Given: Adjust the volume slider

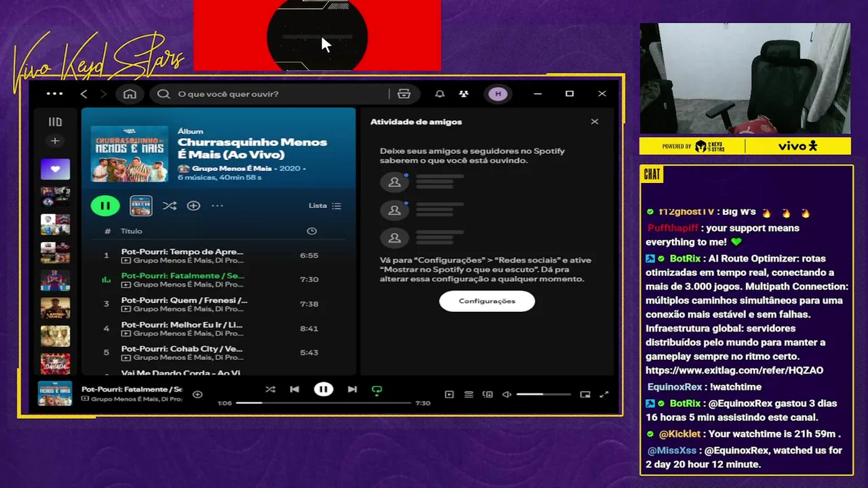Looking at the screenshot, I should coord(543,394).
